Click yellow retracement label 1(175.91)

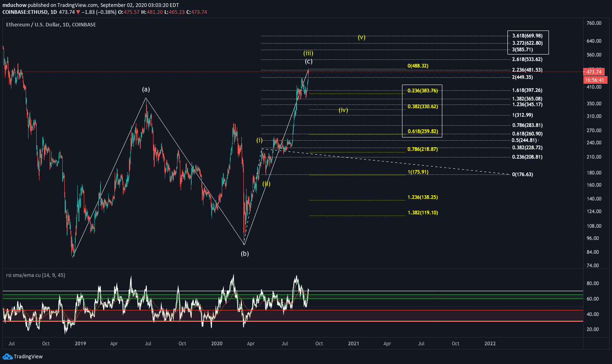click(x=418, y=172)
